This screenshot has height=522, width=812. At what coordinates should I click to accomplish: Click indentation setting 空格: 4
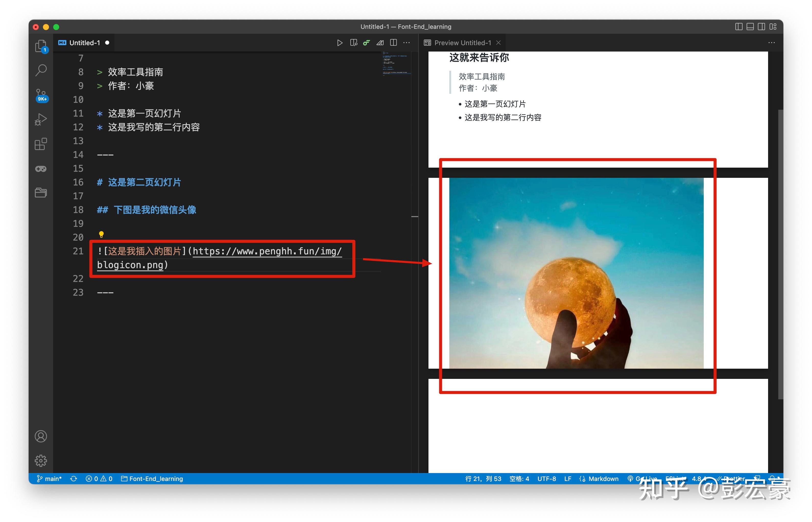tap(519, 479)
